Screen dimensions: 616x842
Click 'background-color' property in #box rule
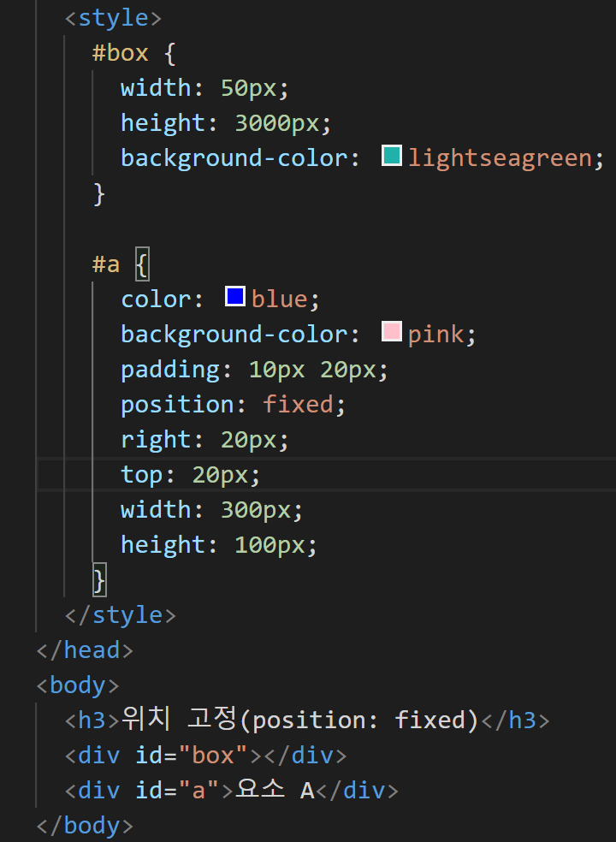(x=234, y=158)
